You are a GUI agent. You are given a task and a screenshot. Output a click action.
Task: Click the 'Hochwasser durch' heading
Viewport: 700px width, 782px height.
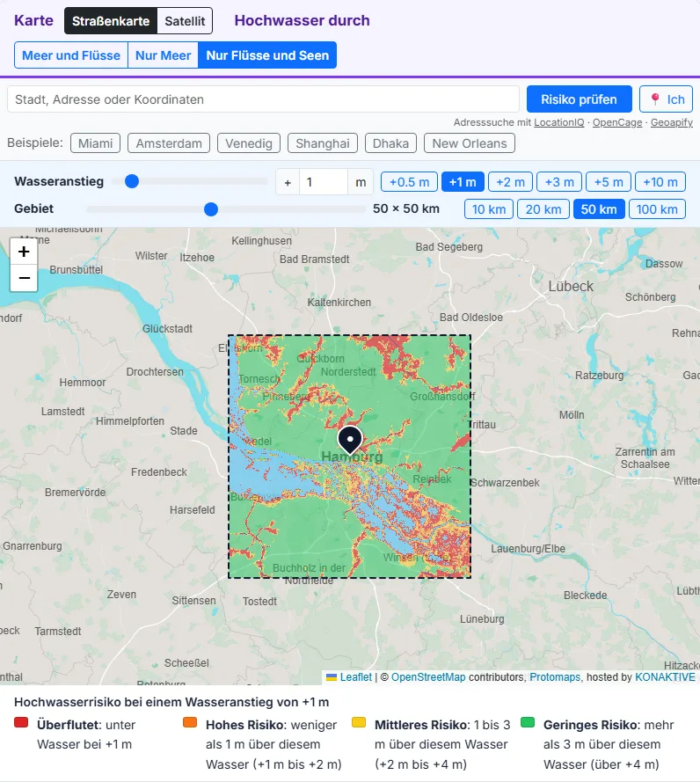pyautogui.click(x=303, y=20)
